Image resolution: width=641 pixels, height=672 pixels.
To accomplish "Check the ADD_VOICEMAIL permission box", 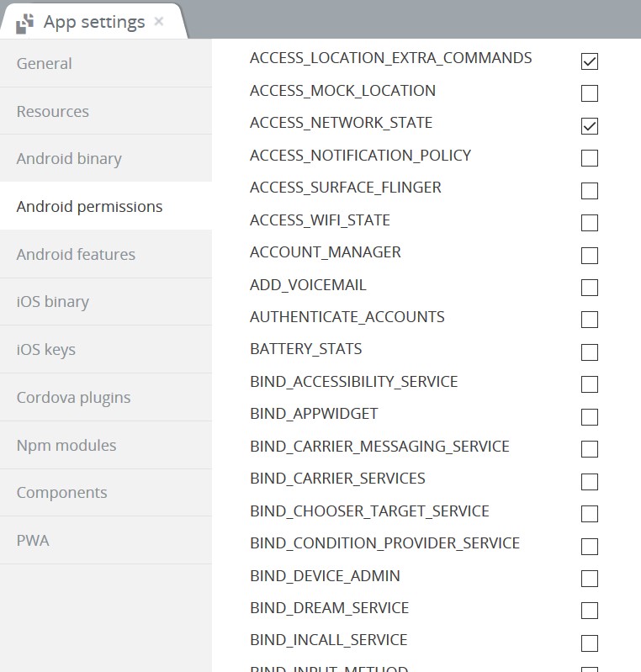I will [590, 288].
